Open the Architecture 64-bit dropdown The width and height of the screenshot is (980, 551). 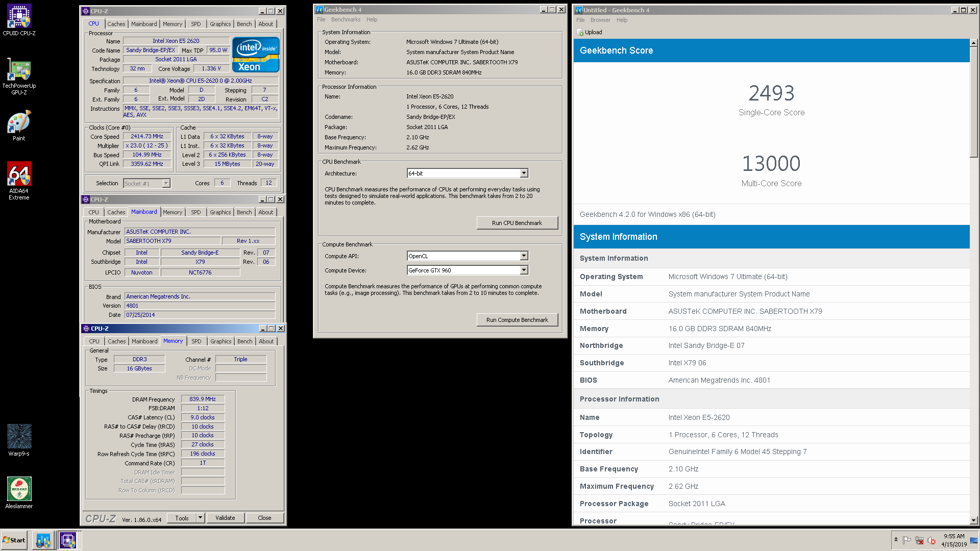[524, 173]
